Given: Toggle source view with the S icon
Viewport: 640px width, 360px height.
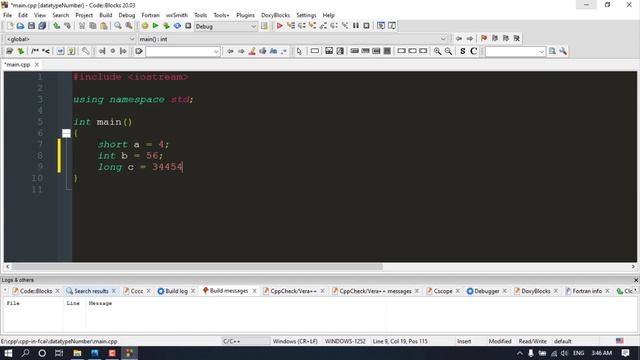Looking at the screenshot, I should [x=462, y=51].
